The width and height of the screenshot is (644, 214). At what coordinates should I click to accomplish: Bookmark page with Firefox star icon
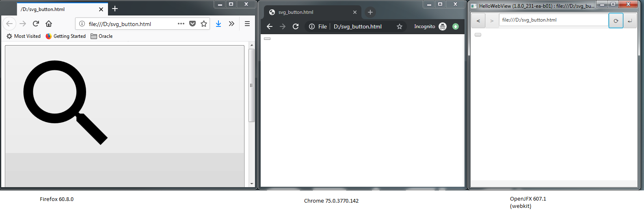tap(204, 24)
